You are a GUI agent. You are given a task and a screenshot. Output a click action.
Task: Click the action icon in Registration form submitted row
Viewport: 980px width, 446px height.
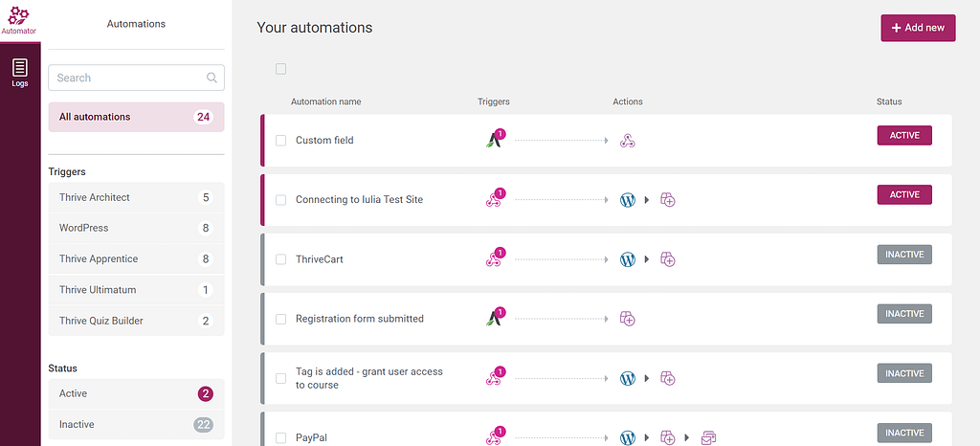[628, 319]
